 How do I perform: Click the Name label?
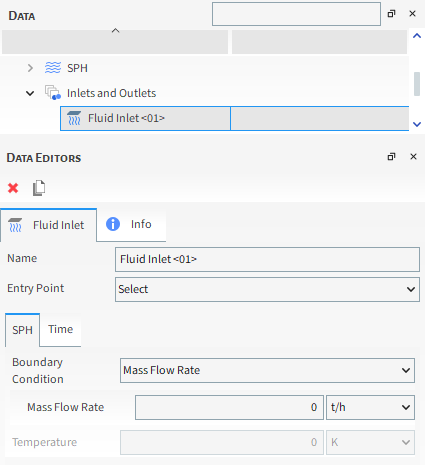22,258
